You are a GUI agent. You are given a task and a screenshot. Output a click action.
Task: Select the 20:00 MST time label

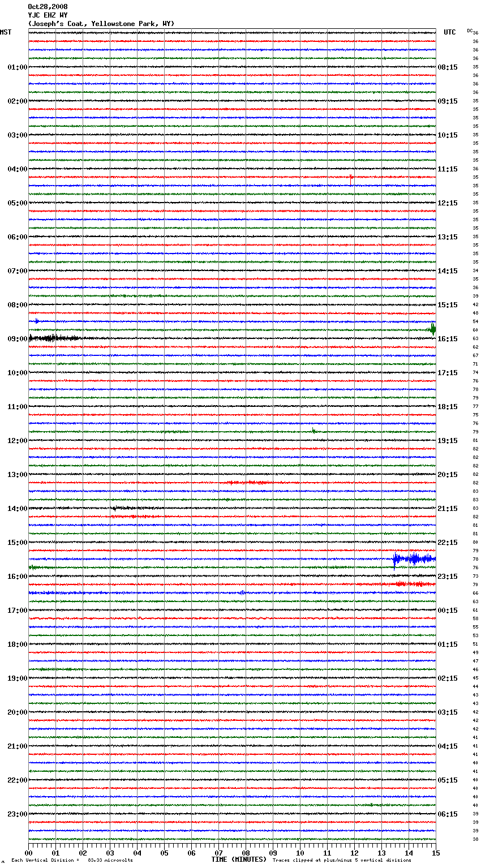pyautogui.click(x=18, y=712)
